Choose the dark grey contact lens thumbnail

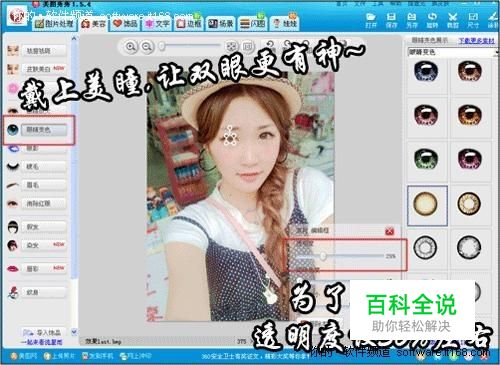tap(469, 247)
